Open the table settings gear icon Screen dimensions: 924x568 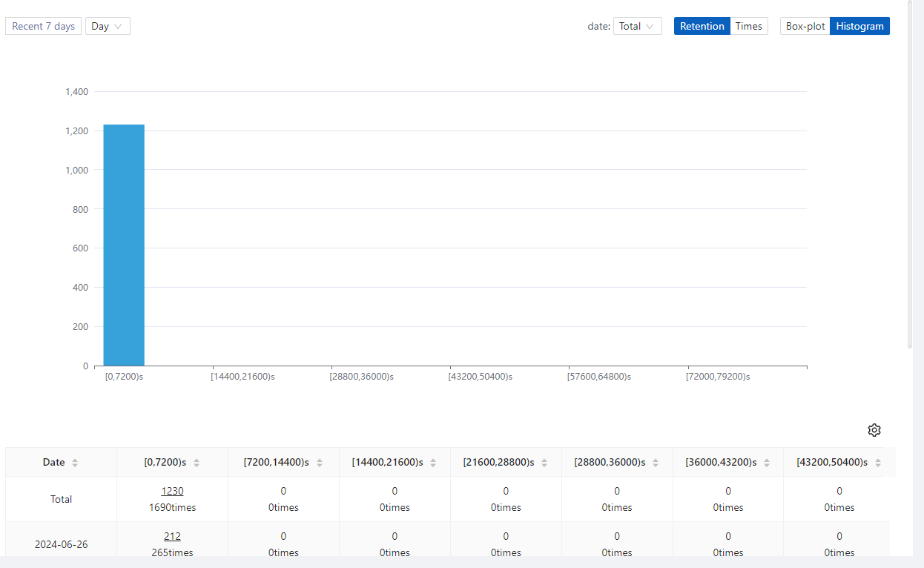click(874, 430)
